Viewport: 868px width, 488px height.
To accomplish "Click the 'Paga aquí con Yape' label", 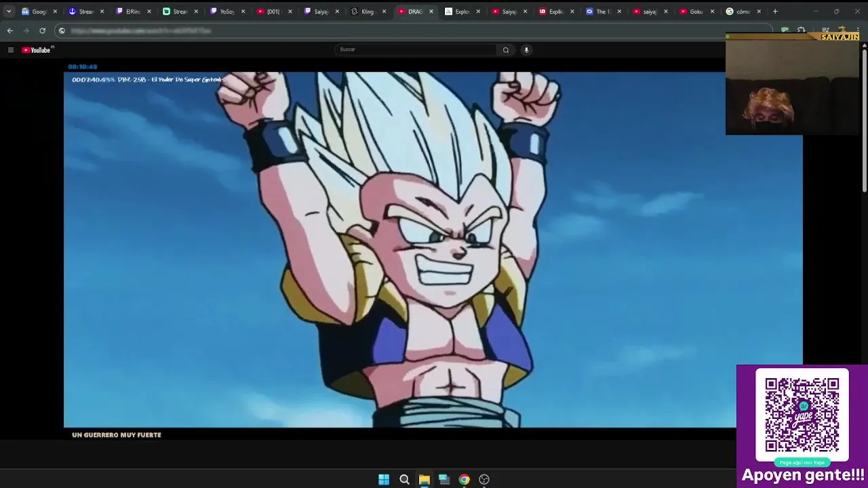I will (802, 462).
